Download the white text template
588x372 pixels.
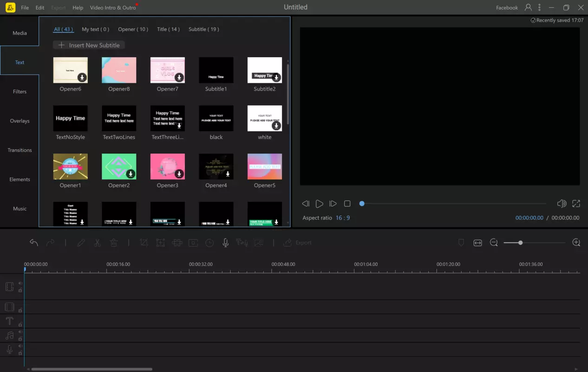pyautogui.click(x=276, y=126)
